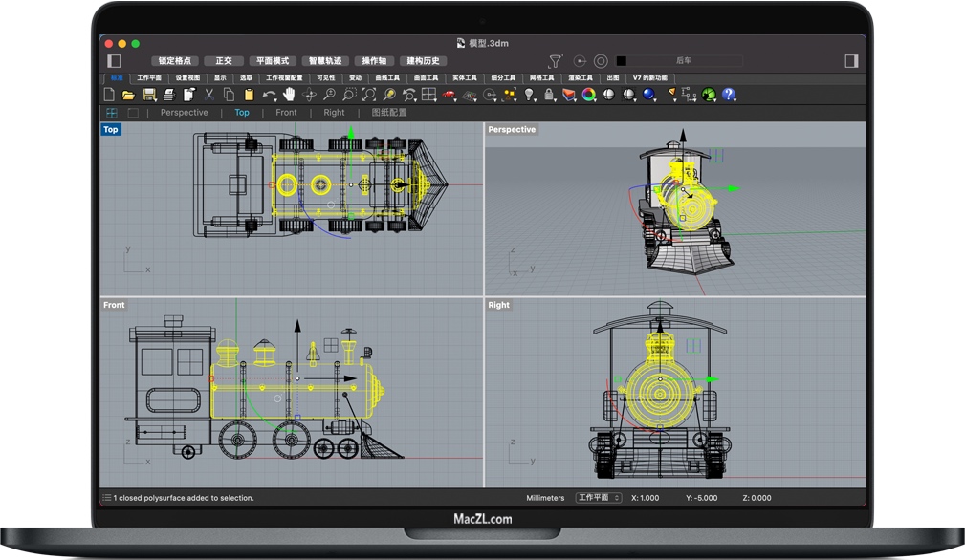
Task: Select the Perspective viewport tab
Action: pyautogui.click(x=184, y=113)
